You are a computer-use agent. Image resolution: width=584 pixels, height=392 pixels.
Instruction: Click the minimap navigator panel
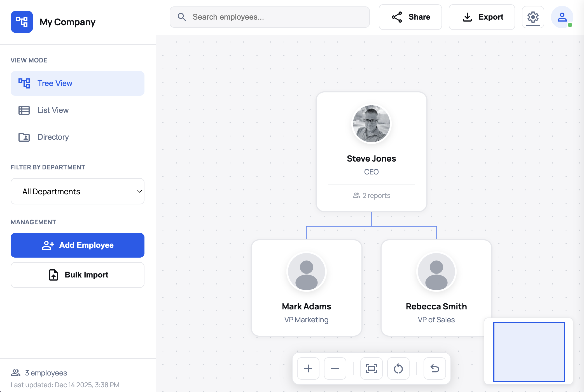(529, 352)
